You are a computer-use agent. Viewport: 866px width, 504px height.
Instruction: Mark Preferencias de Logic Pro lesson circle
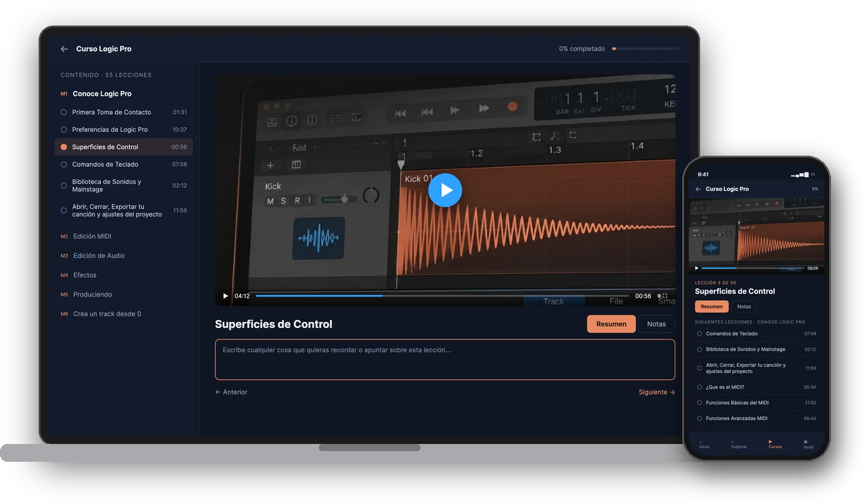[64, 130]
